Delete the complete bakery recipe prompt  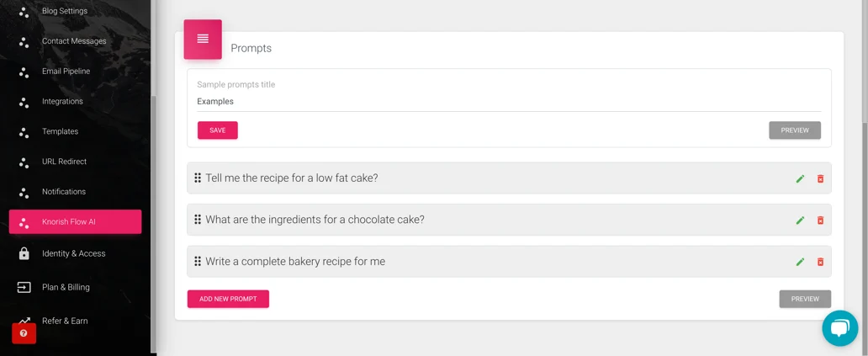(x=820, y=262)
